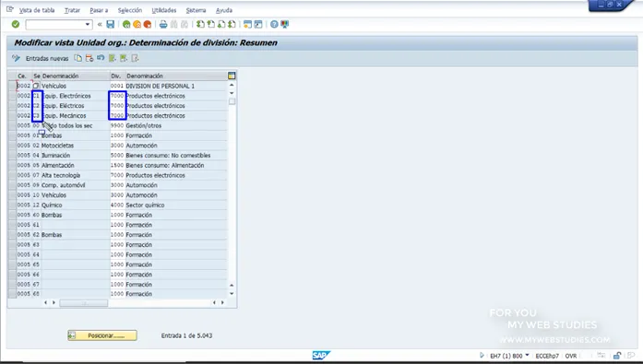
Task: Open table settings icon at grid corner
Action: pos(232,76)
